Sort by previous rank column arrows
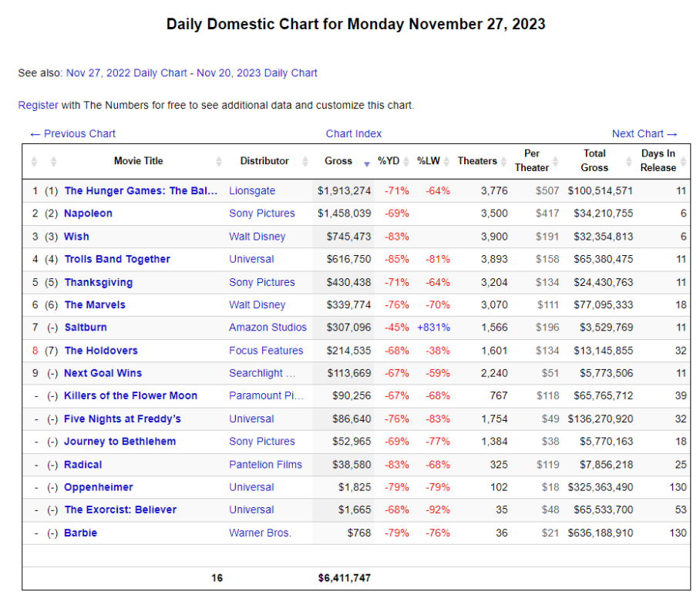The image size is (700, 592). [53, 162]
